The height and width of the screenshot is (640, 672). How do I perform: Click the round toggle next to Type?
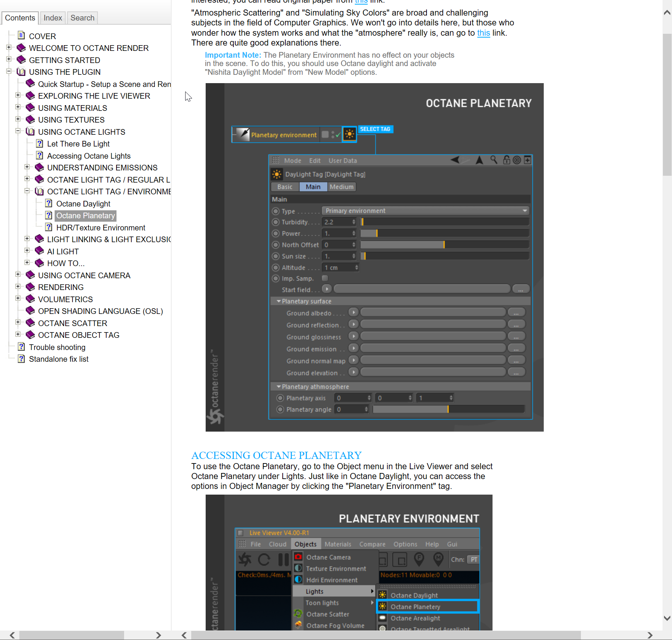click(x=276, y=211)
